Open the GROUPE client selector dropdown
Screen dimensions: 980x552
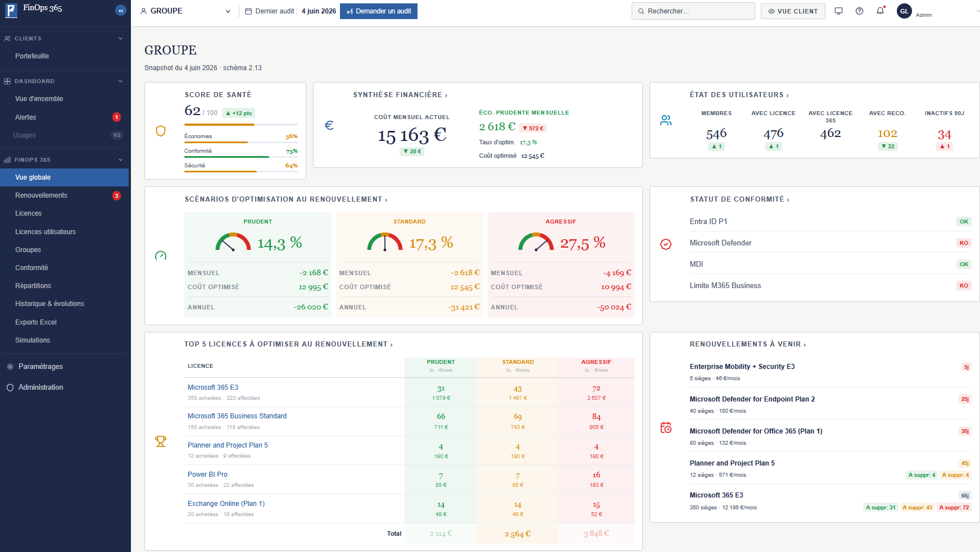(185, 11)
